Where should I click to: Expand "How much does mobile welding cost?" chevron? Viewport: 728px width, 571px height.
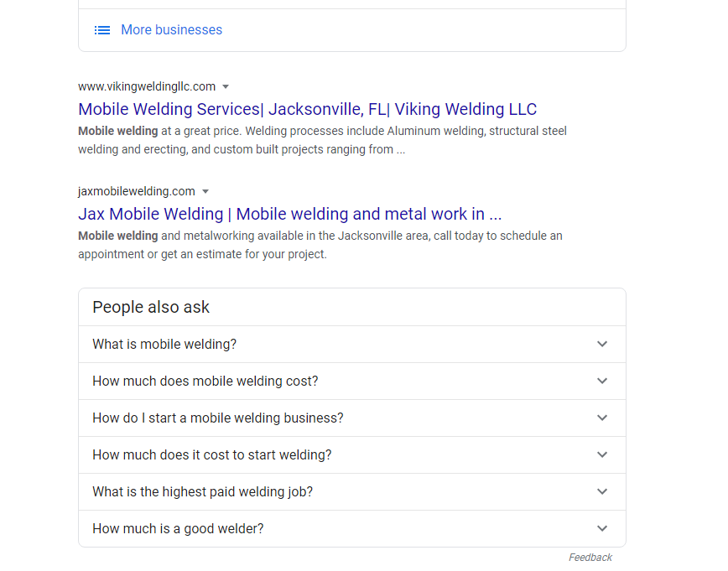pos(602,382)
